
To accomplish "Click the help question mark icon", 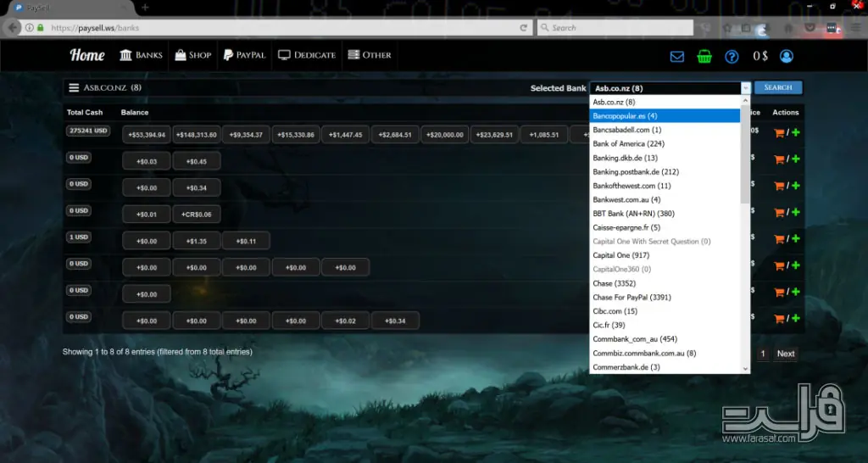I will click(732, 57).
